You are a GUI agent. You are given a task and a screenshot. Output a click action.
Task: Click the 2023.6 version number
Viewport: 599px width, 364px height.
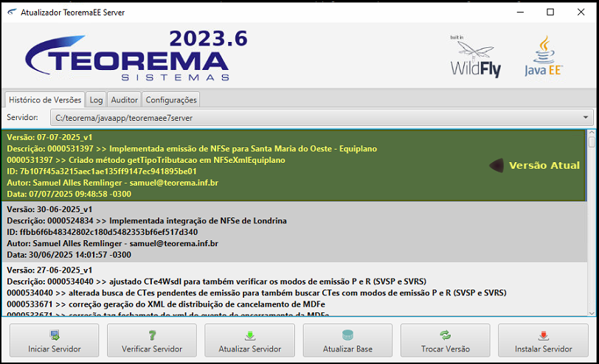tap(208, 38)
